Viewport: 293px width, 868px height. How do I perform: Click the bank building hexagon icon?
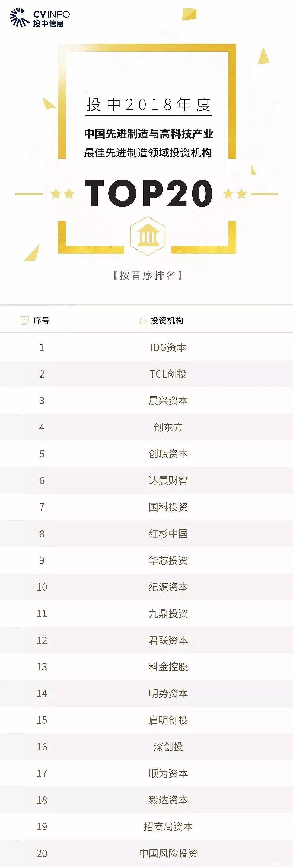point(148,236)
